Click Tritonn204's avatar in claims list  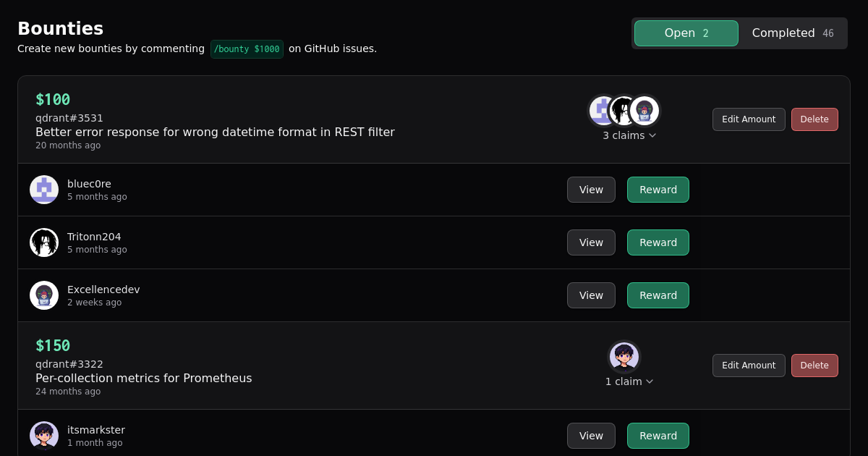point(44,242)
